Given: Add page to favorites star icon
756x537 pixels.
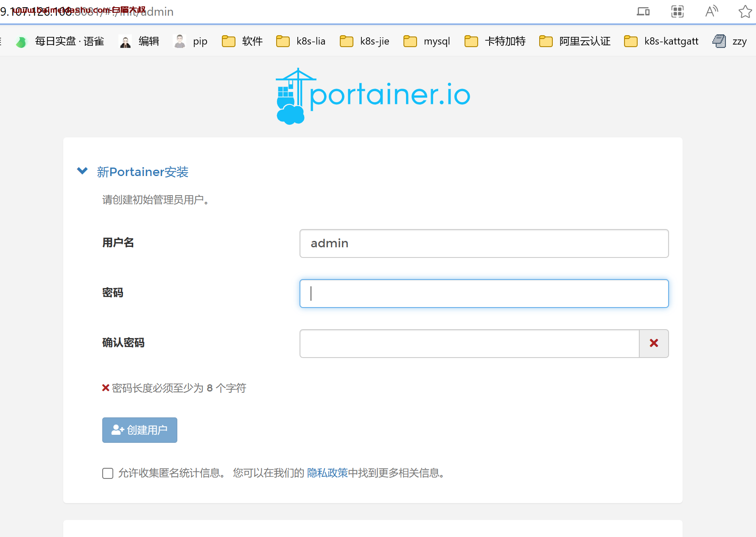Looking at the screenshot, I should (x=745, y=11).
